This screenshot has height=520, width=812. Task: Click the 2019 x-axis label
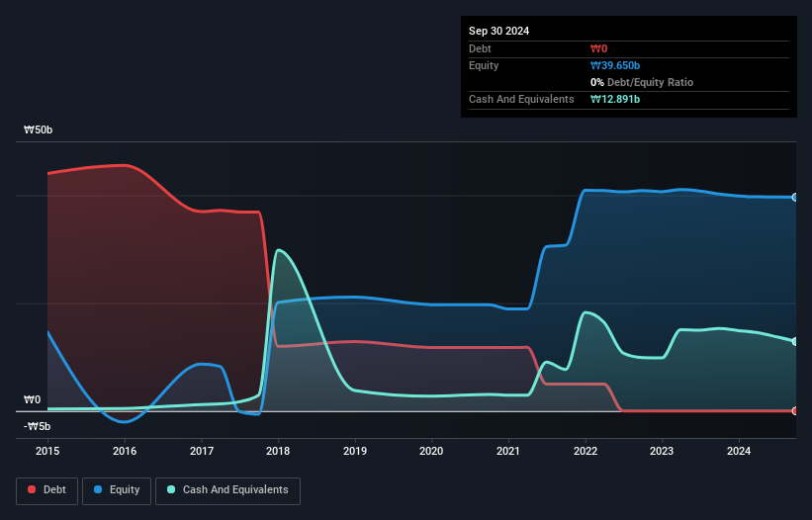[x=355, y=451]
